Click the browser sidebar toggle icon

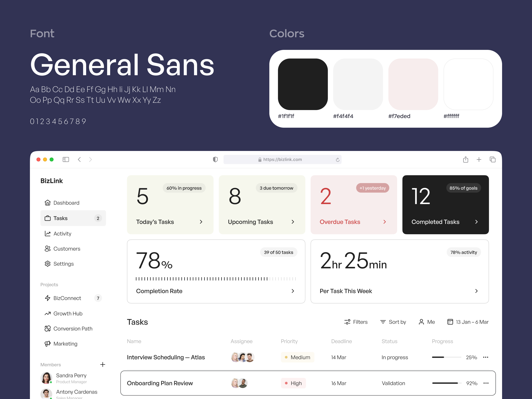click(x=66, y=159)
